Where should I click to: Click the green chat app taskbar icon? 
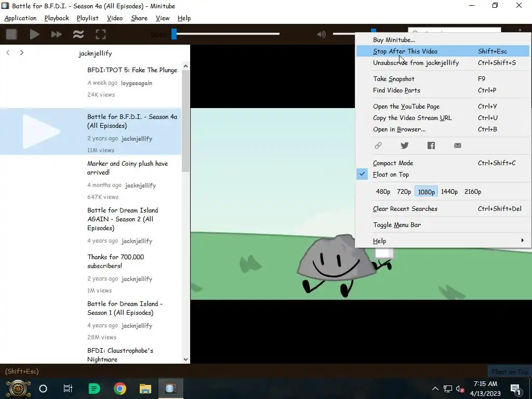point(95,389)
